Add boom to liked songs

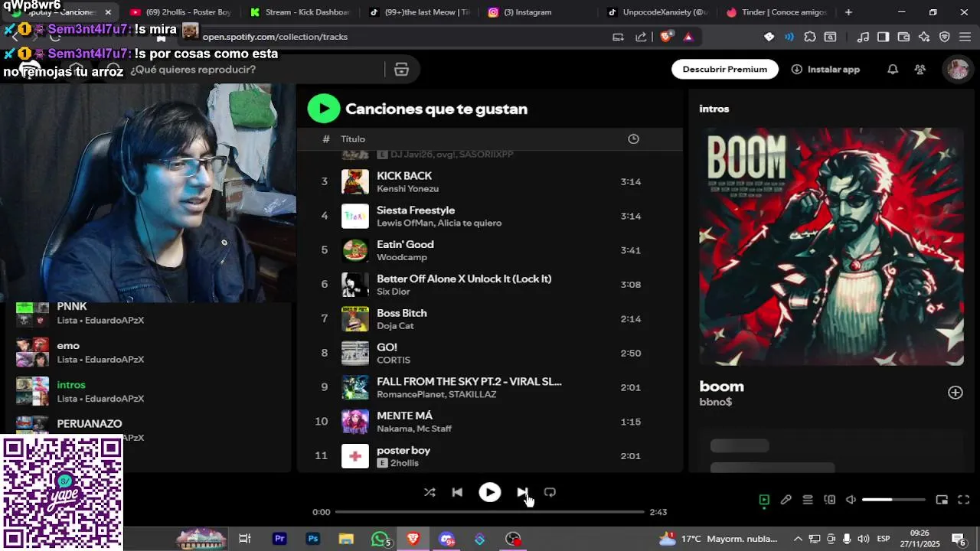click(955, 393)
